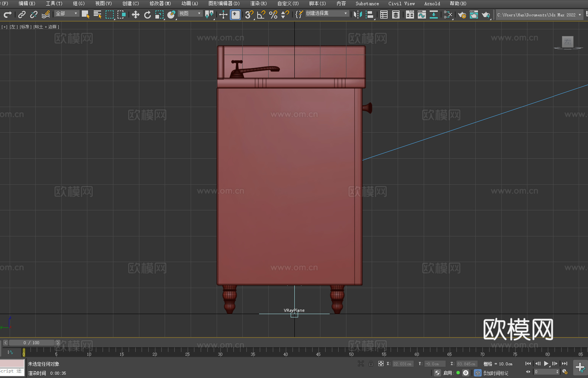This screenshot has height=378, width=588.
Task: Open the 编辑(E) menu
Action: click(x=27, y=3)
